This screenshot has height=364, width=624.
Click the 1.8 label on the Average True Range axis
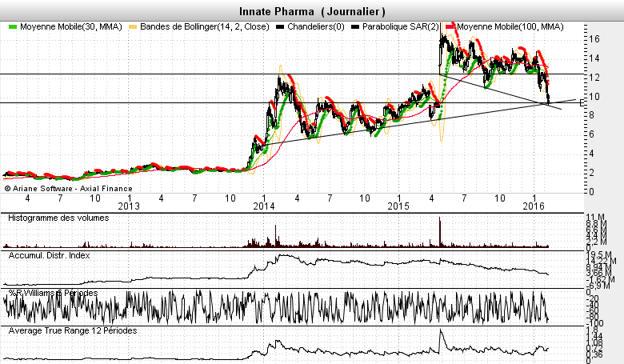click(x=592, y=330)
